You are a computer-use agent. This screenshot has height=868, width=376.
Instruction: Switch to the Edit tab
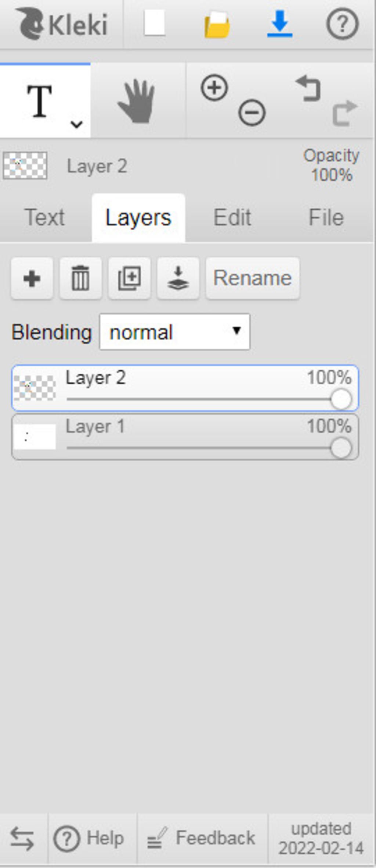click(232, 217)
